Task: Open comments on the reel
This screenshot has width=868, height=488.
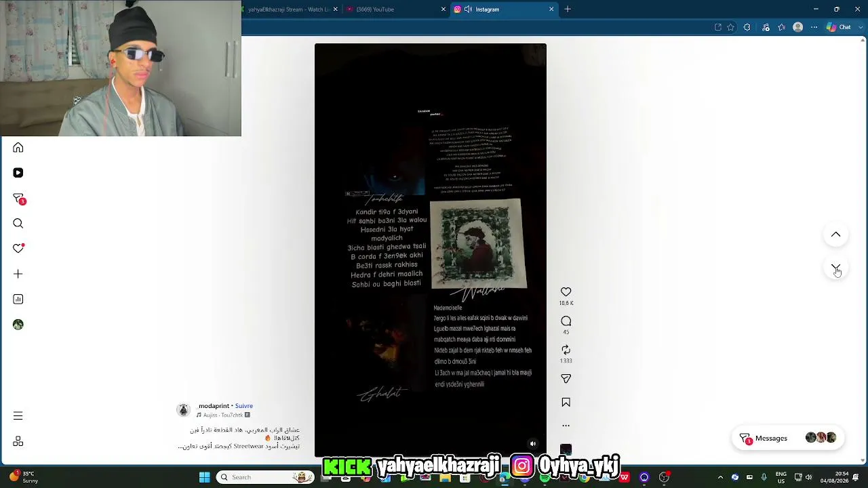Action: click(x=566, y=321)
